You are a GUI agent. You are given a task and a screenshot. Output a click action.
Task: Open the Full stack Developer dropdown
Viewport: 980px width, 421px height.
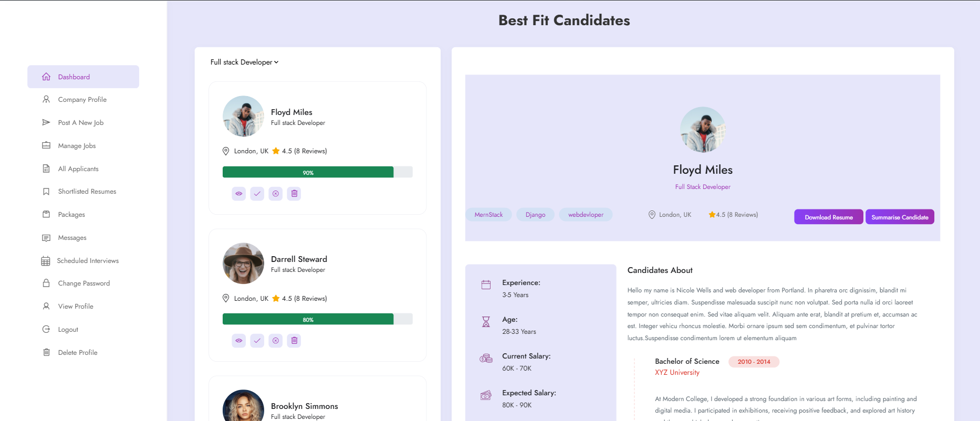(x=244, y=62)
